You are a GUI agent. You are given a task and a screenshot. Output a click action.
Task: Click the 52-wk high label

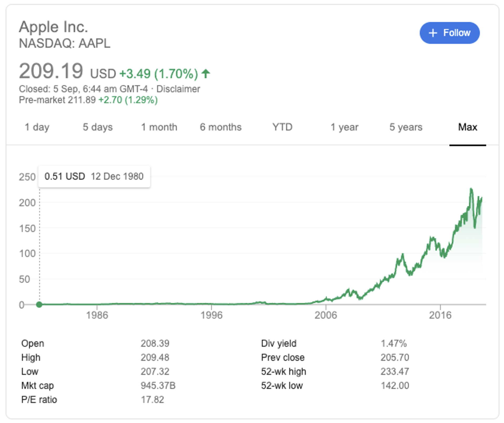(283, 371)
